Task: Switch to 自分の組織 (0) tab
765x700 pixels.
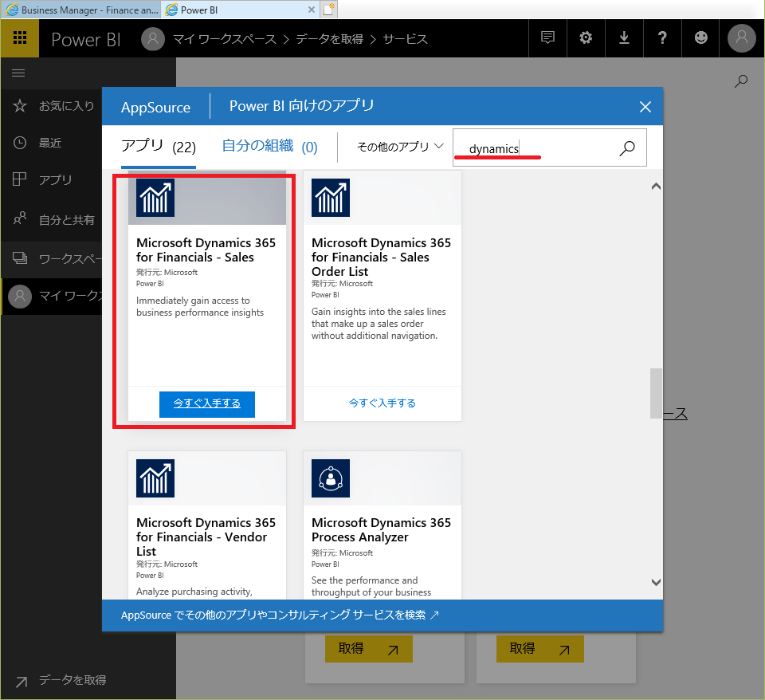Action: click(270, 147)
